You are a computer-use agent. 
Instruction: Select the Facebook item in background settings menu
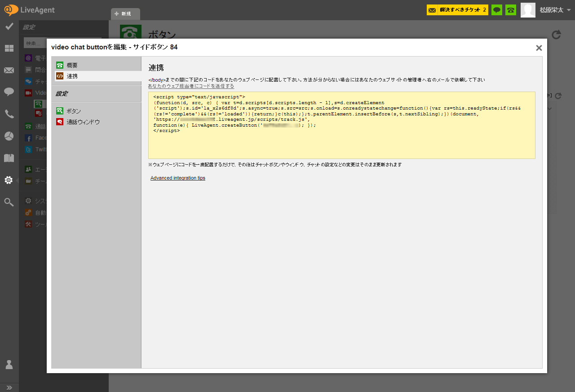pos(35,138)
